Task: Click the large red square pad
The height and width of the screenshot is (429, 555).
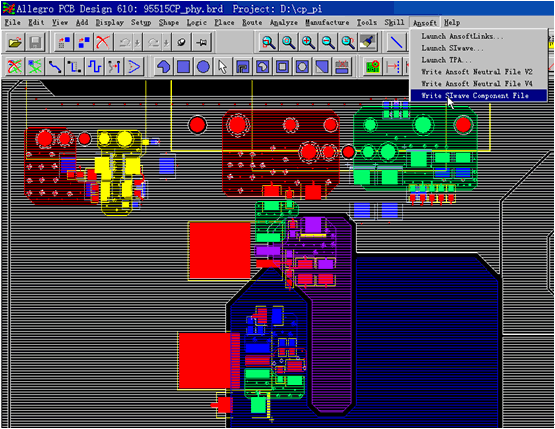Action: click(x=220, y=251)
